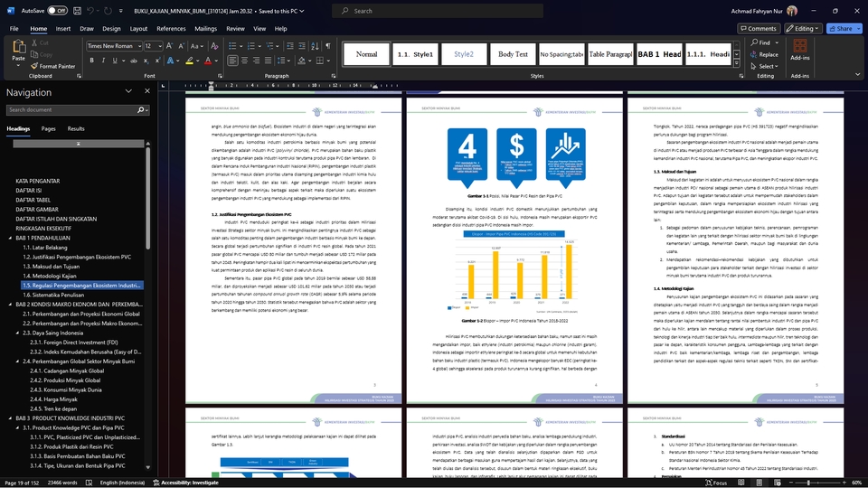Click the red font color button
This screenshot has width=868, height=488.
[208, 61]
